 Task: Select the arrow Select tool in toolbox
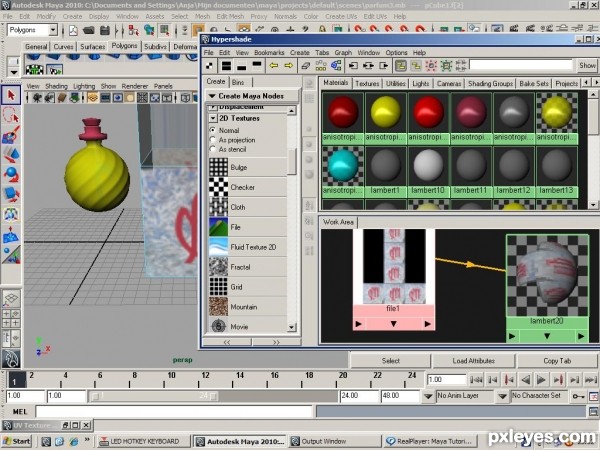(11, 95)
